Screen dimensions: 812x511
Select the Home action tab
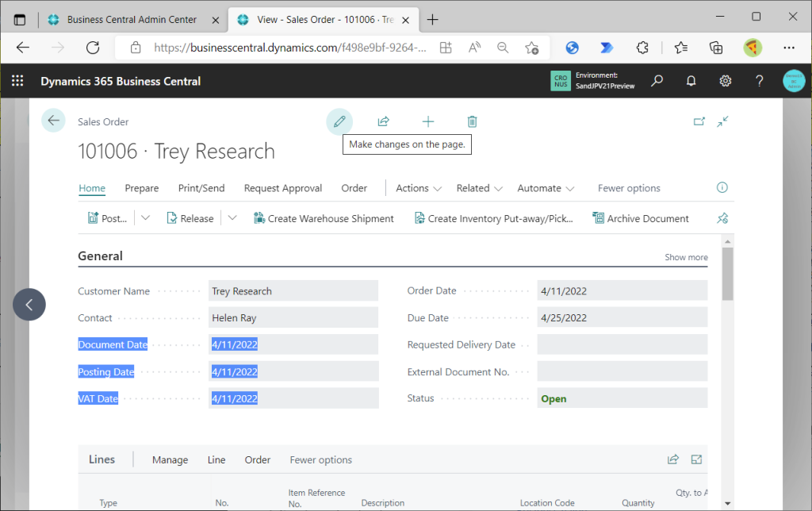[92, 188]
